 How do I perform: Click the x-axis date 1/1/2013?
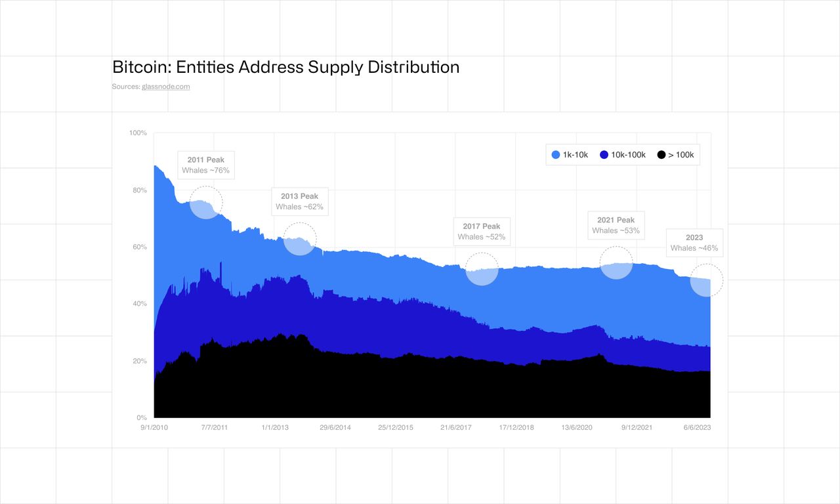[x=275, y=427]
